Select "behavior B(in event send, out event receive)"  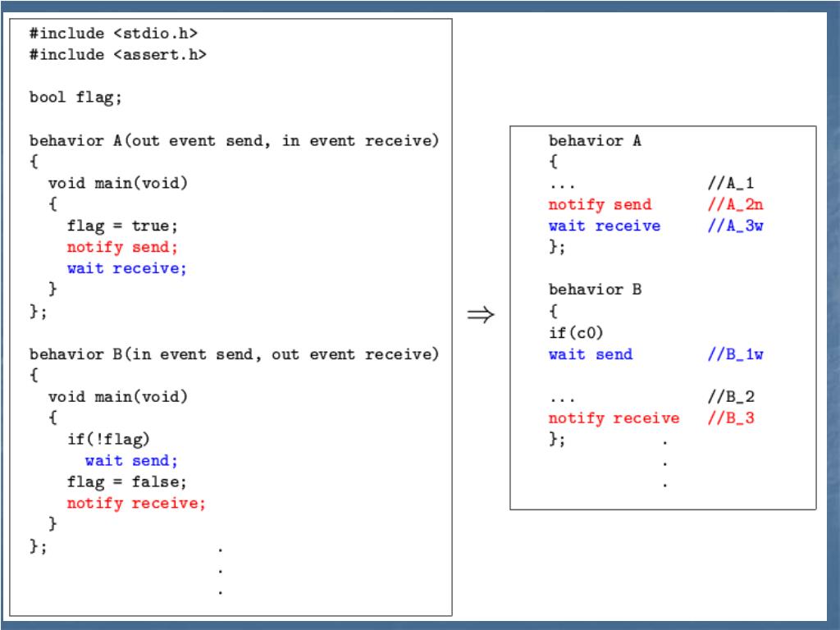pyautogui.click(x=234, y=354)
